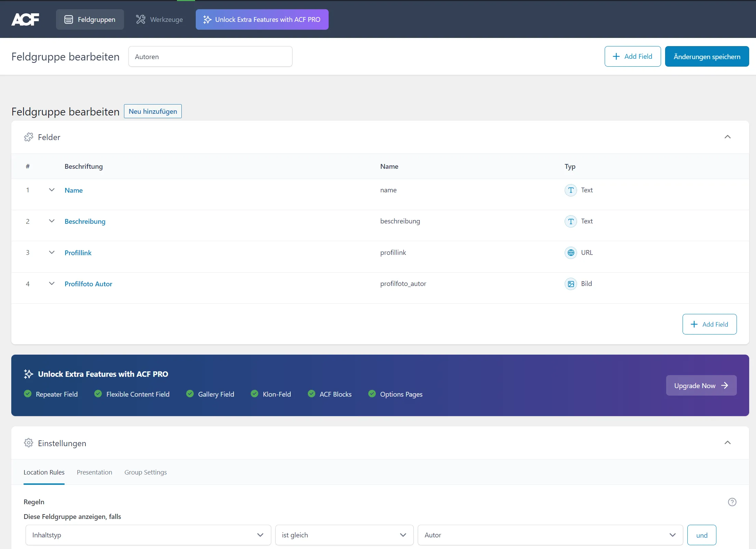Click the Einstellungen gear icon

coord(29,443)
